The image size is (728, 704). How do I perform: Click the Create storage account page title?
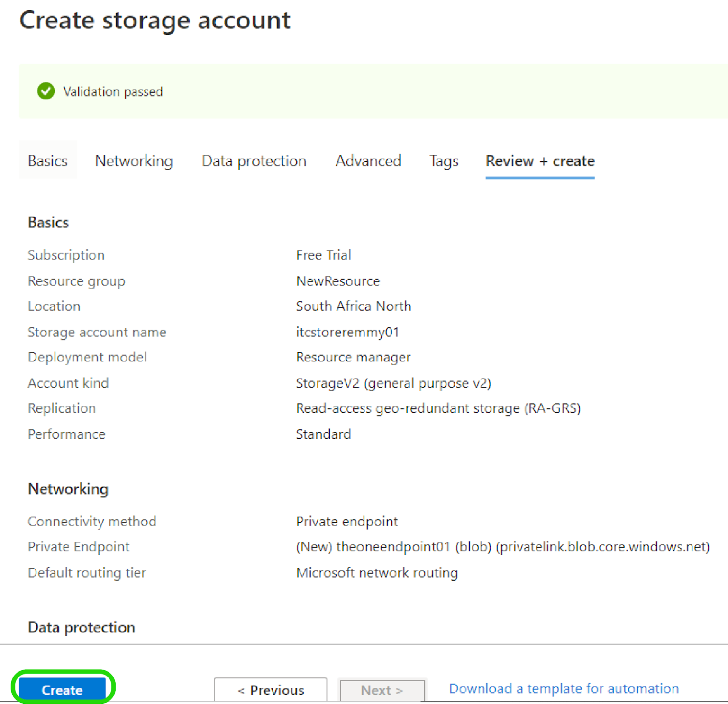pos(155,20)
